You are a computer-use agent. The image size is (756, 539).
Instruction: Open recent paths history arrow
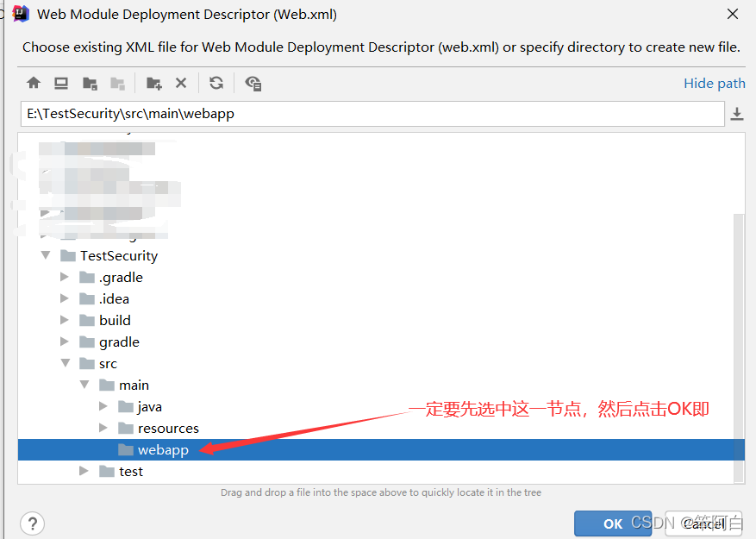coord(737,114)
